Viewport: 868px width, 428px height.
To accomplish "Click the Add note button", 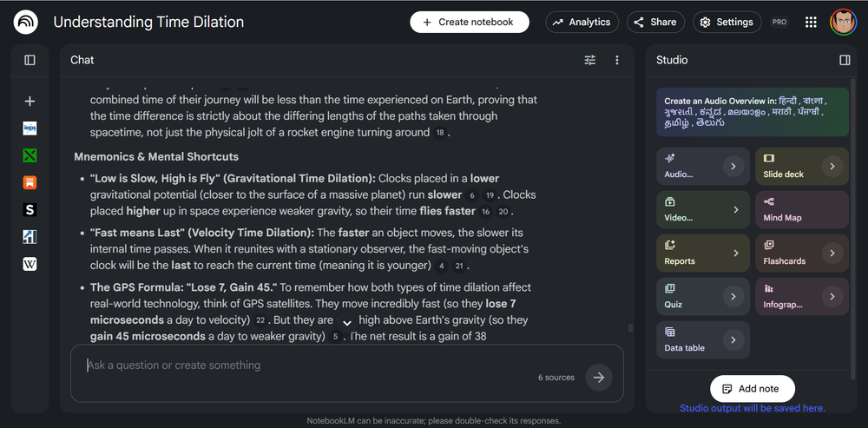I will coord(753,389).
